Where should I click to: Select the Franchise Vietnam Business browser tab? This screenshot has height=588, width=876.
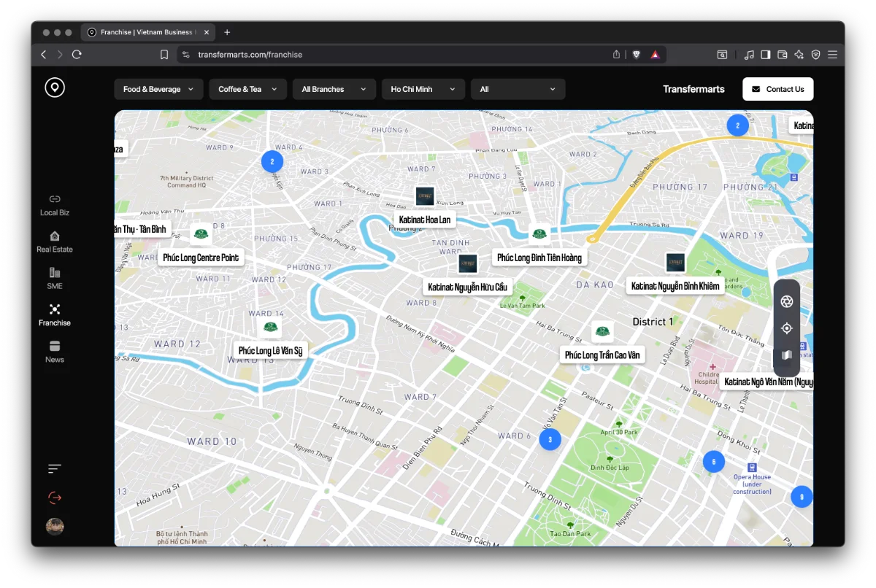[143, 32]
